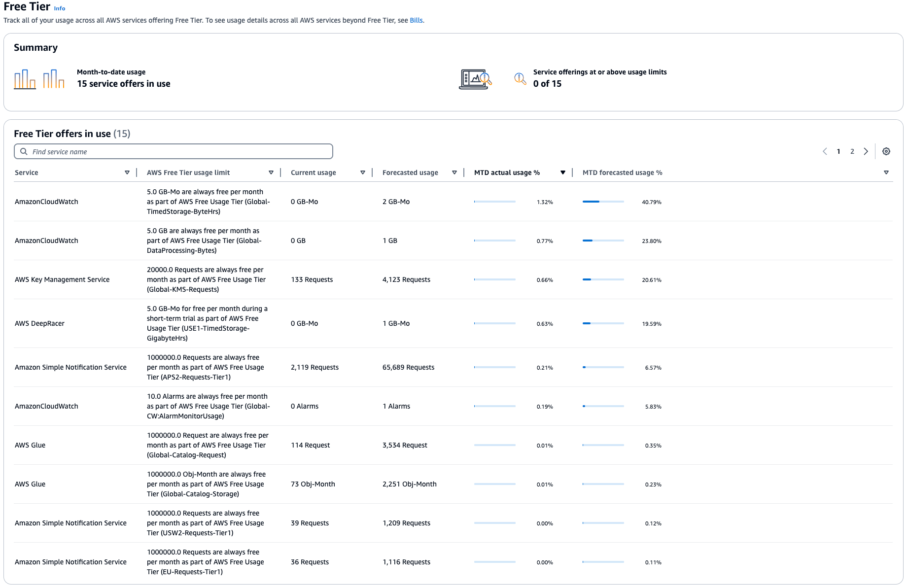Sort by Current usage column arrow
Image resolution: width=908 pixels, height=588 pixels.
[x=363, y=173]
